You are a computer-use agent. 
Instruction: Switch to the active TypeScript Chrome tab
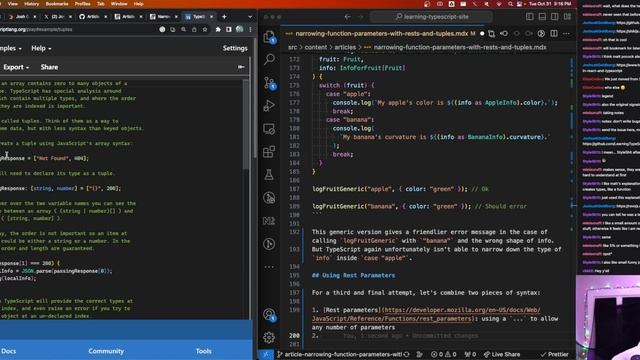click(x=199, y=17)
